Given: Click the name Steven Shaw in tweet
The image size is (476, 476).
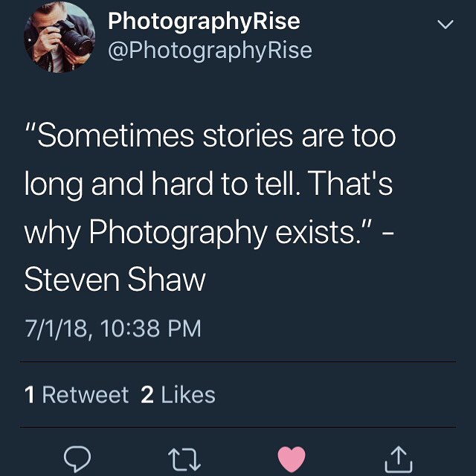Looking at the screenshot, I should click(115, 280).
